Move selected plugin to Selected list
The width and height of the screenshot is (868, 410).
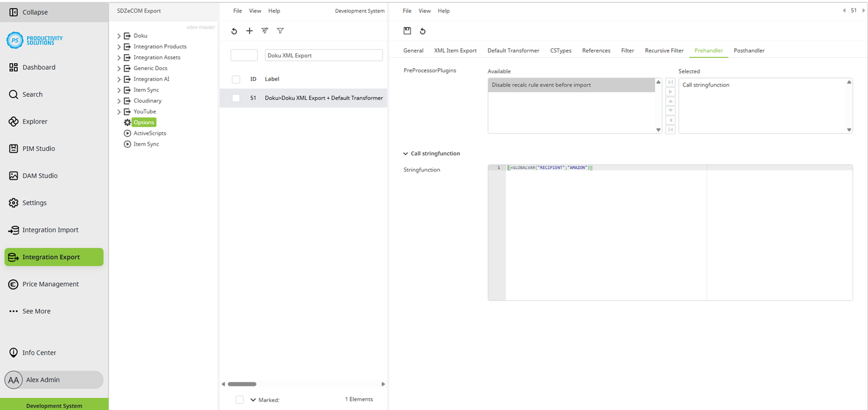click(x=670, y=92)
